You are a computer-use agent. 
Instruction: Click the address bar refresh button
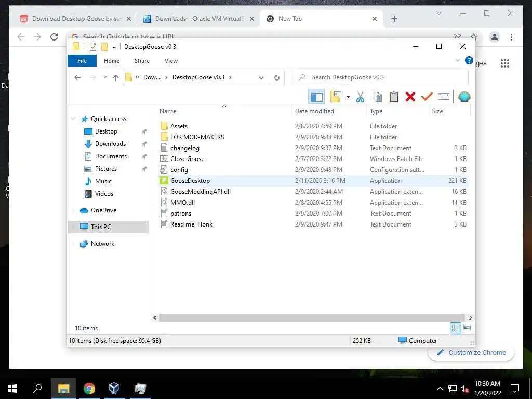pyautogui.click(x=277, y=78)
